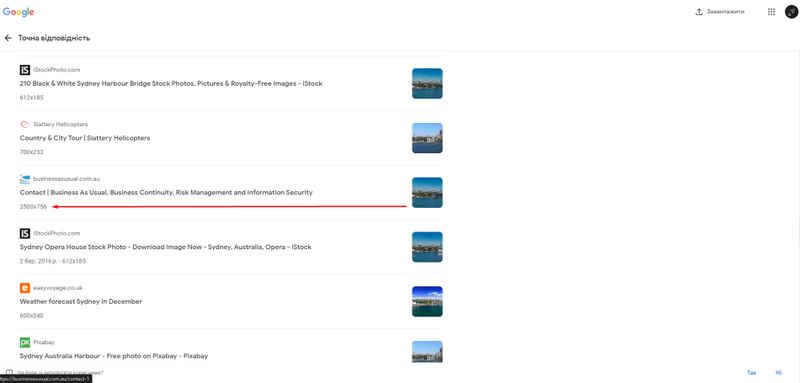The width and height of the screenshot is (800, 383).
Task: Open the Google apps grid
Action: pos(771,12)
